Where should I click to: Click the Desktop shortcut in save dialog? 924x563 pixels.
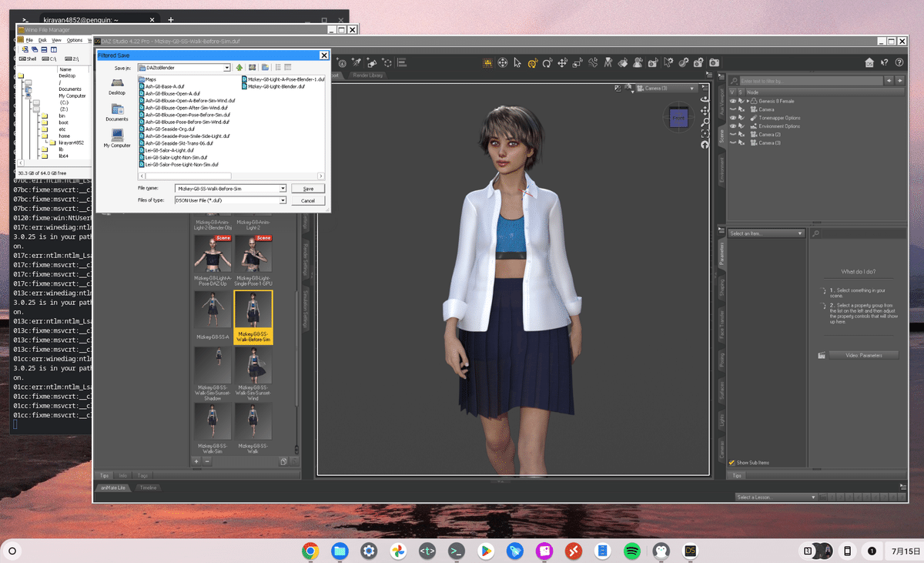(117, 87)
